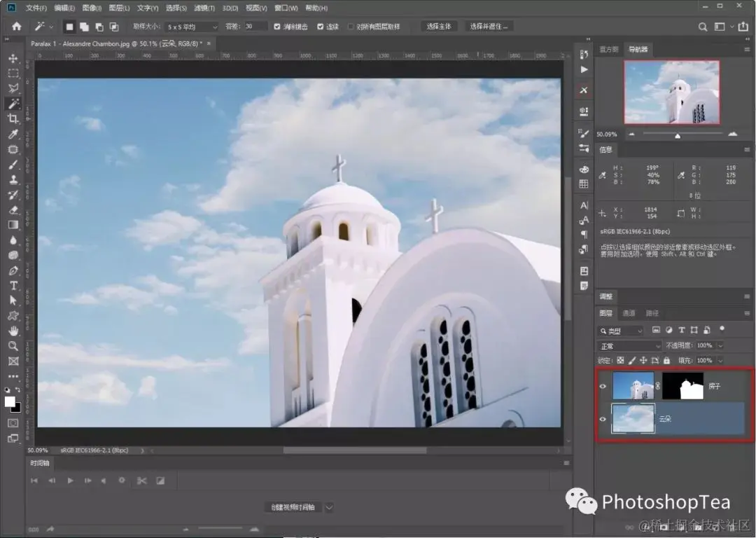Open the 窗口(W) menu

pyautogui.click(x=286, y=8)
